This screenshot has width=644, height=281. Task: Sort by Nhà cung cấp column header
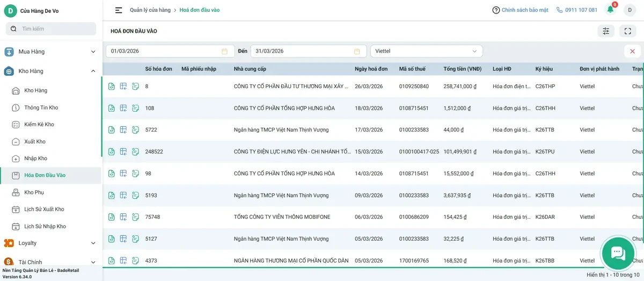(250, 69)
